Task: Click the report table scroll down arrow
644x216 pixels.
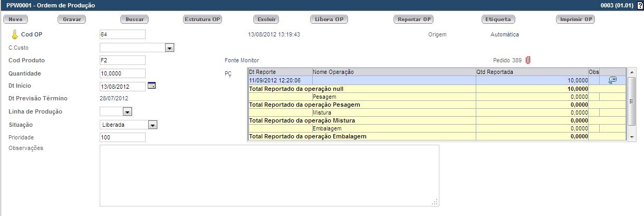Action: 632,137
